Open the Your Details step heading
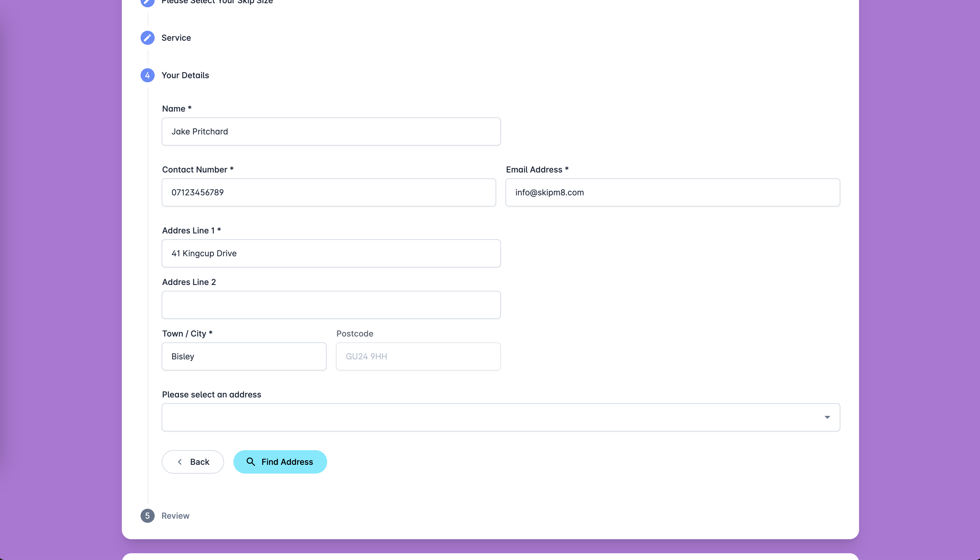Viewport: 980px width, 560px height. 185,75
